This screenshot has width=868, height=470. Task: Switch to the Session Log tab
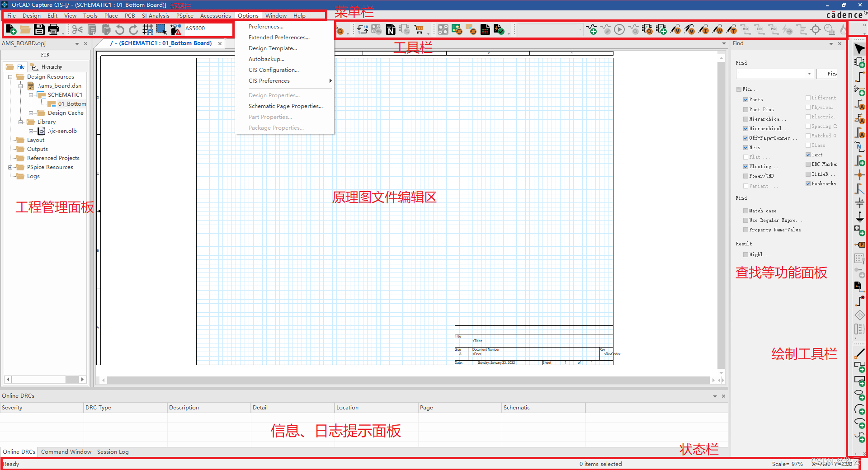tap(113, 451)
